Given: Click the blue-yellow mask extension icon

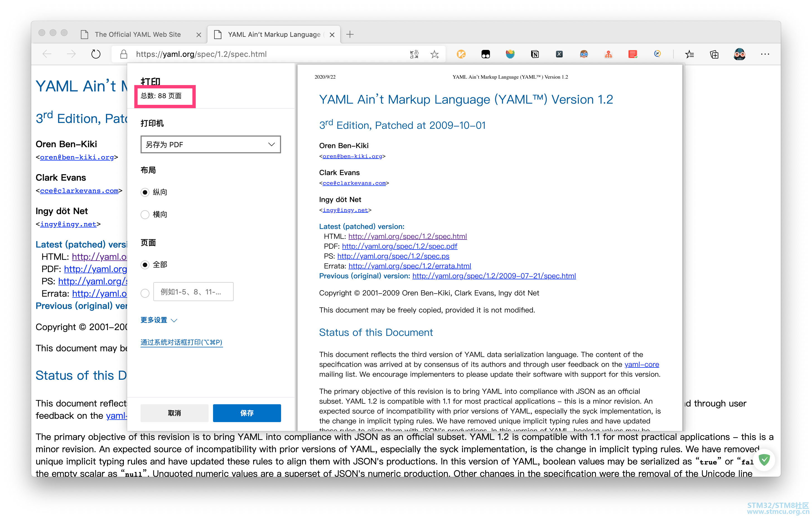Looking at the screenshot, I should (510, 54).
